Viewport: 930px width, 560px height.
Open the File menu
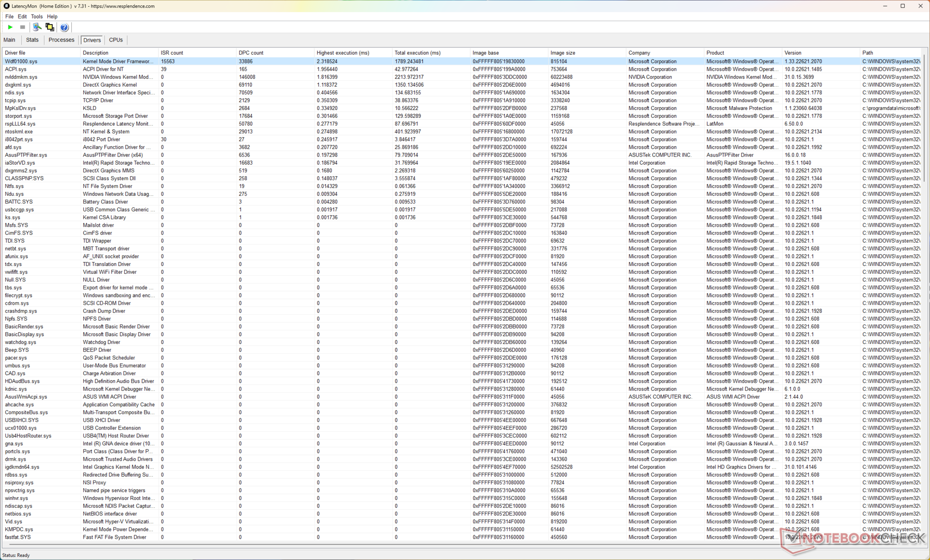click(9, 16)
